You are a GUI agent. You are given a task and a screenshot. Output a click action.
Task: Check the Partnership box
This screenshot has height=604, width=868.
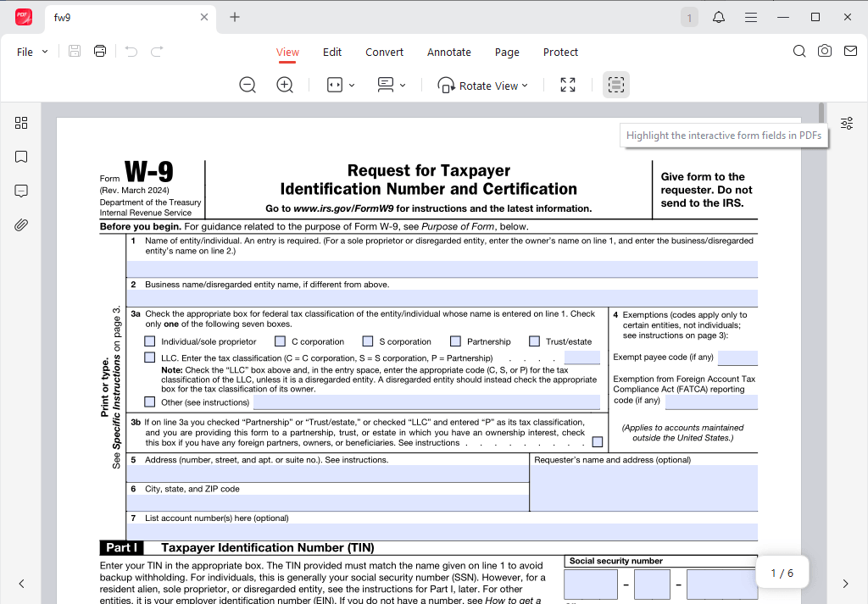[455, 341]
